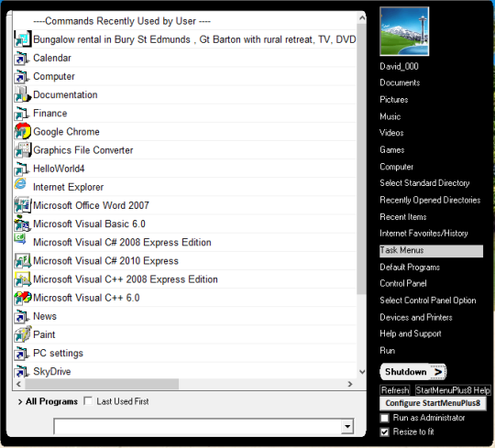The height and width of the screenshot is (448, 495).
Task: Open Computer in the right panel
Action: coord(397,167)
